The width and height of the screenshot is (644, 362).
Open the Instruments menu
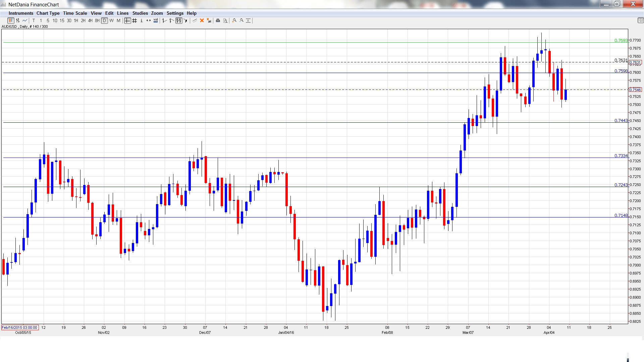21,13
